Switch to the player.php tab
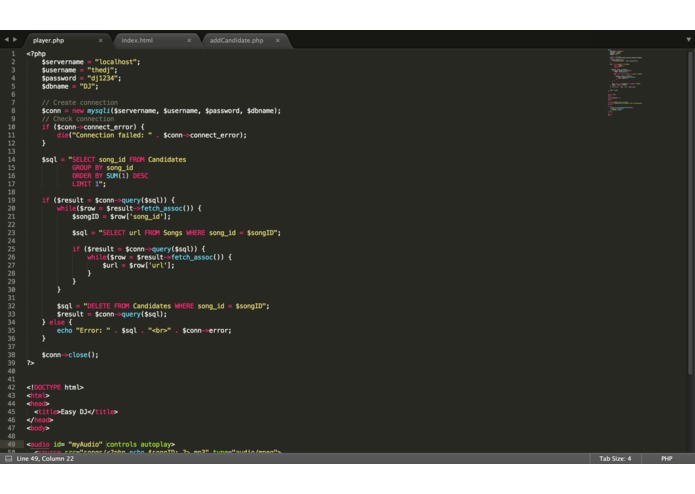 tap(49, 40)
